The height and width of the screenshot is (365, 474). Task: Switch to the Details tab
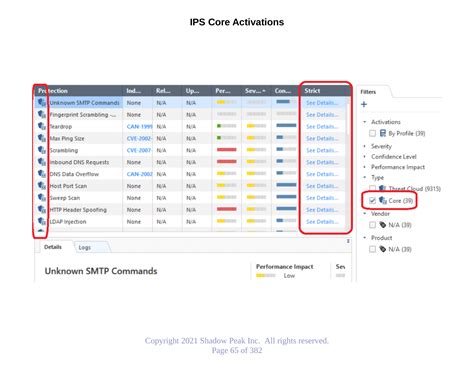tap(53, 247)
